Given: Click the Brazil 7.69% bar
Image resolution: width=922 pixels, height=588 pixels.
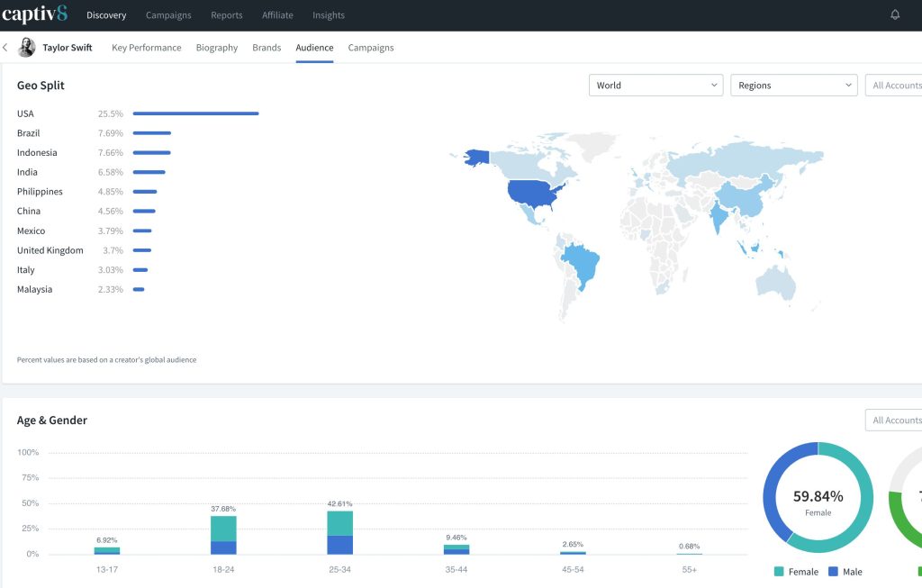Looking at the screenshot, I should 151,133.
